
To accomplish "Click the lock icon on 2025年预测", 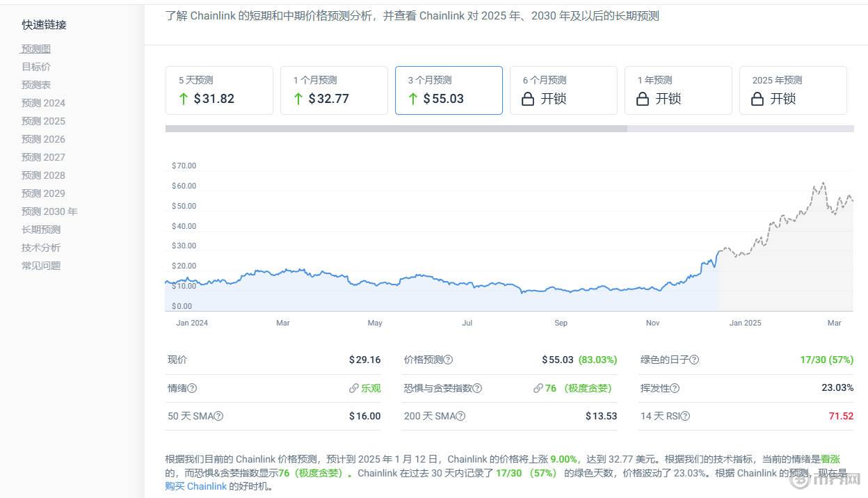I will click(757, 99).
